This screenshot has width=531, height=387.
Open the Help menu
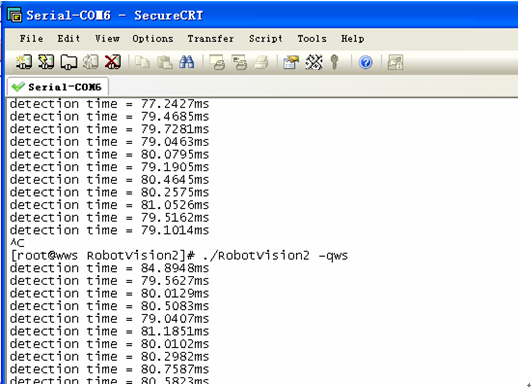tap(353, 39)
